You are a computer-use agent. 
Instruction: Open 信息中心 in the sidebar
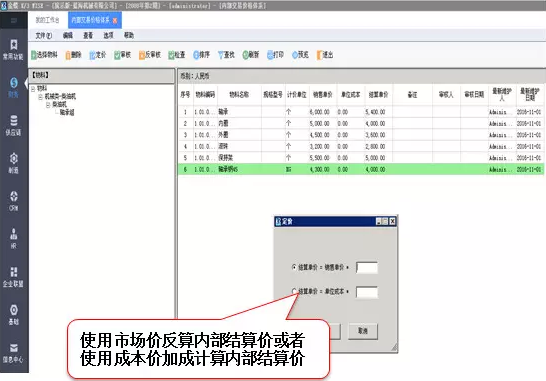13,353
